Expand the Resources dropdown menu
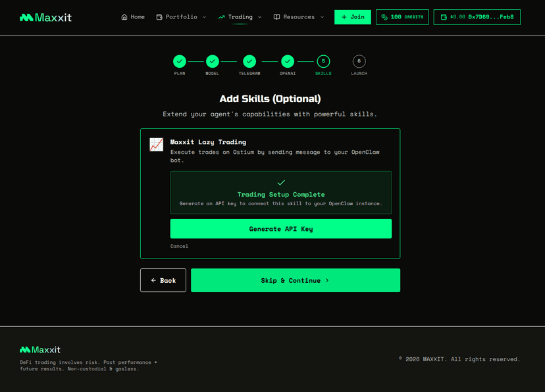 click(x=322, y=17)
